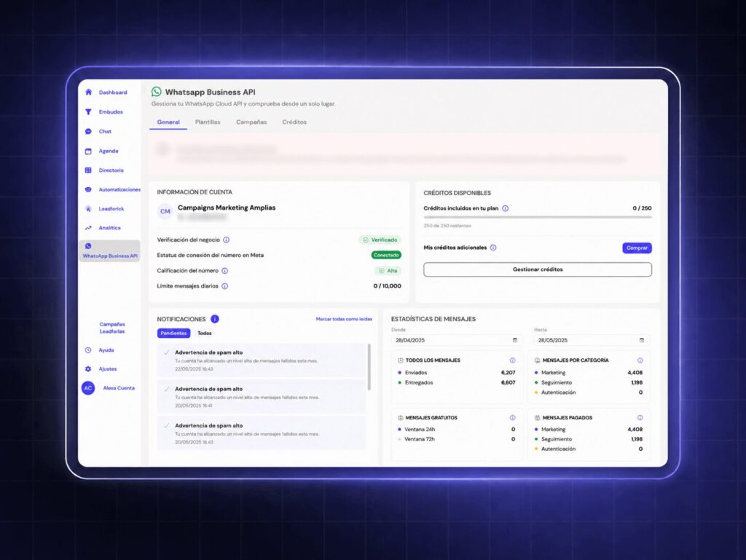Open the Campañas tab
This screenshot has height=560, width=746.
(x=251, y=122)
